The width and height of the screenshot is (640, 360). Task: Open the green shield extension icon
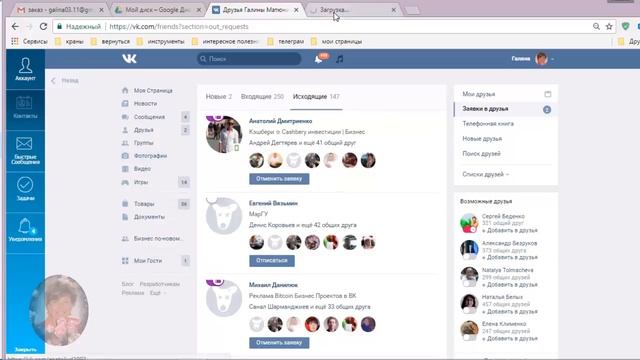(625, 27)
